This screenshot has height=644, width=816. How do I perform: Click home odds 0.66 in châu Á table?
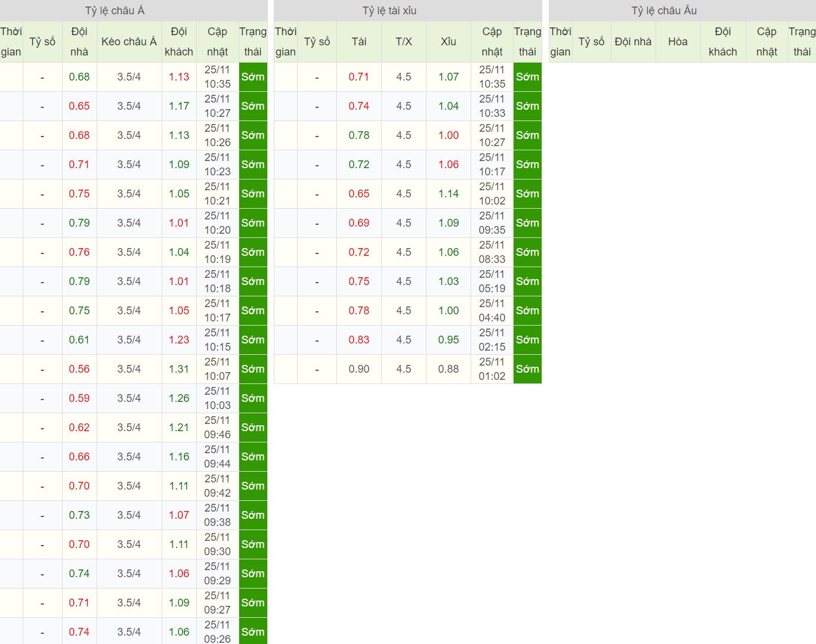click(x=79, y=457)
